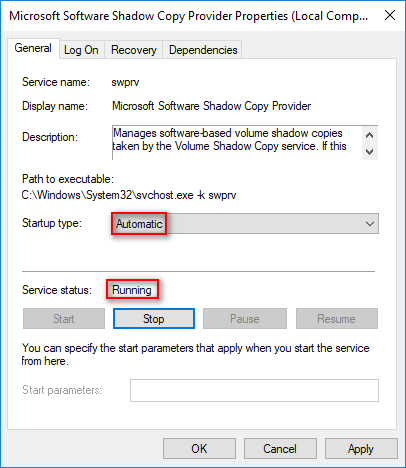
Task: Click the Resume service button
Action: pyautogui.click(x=337, y=319)
